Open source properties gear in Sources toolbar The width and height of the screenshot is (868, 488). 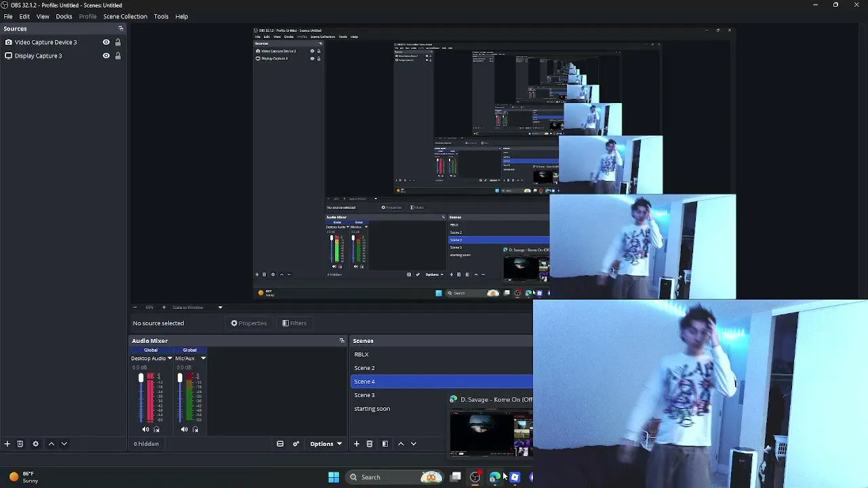[x=36, y=444]
